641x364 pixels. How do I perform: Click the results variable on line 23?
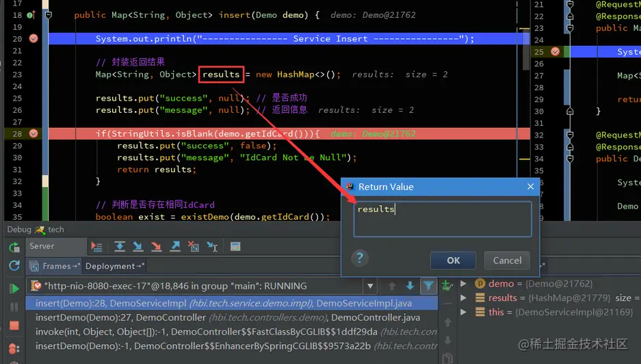click(221, 75)
